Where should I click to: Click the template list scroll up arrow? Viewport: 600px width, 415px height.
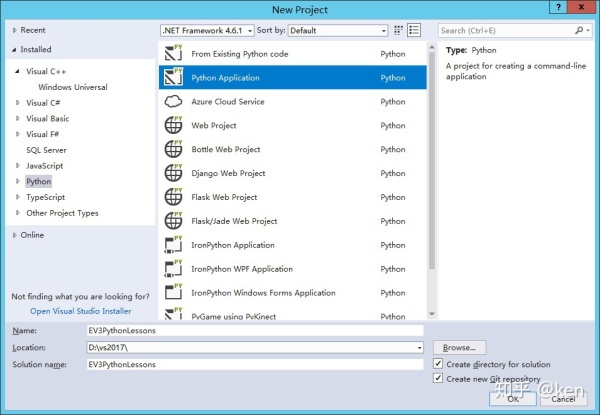[x=432, y=47]
